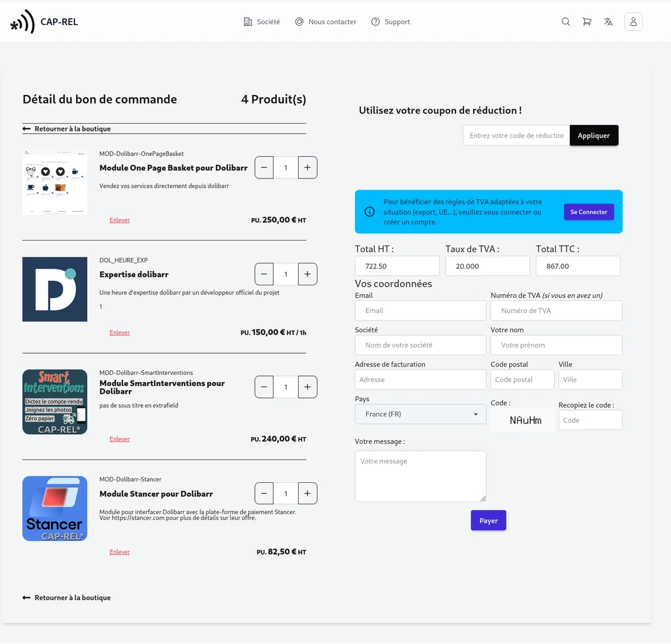671x644 pixels.
Task: Decrease quantity of Module Stancer
Action: click(x=264, y=493)
